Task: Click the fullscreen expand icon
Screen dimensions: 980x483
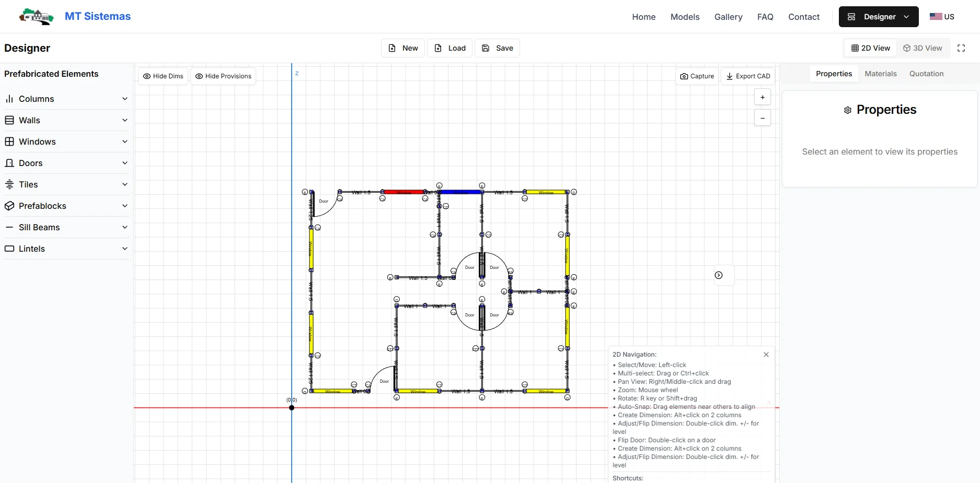Action: [x=961, y=48]
